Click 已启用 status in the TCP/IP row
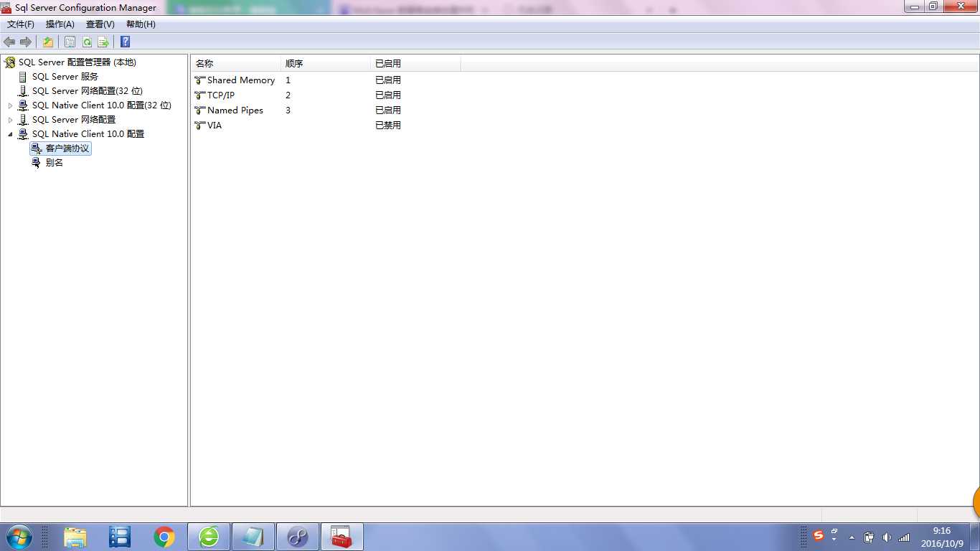Screen dimensions: 980x551 (388, 95)
